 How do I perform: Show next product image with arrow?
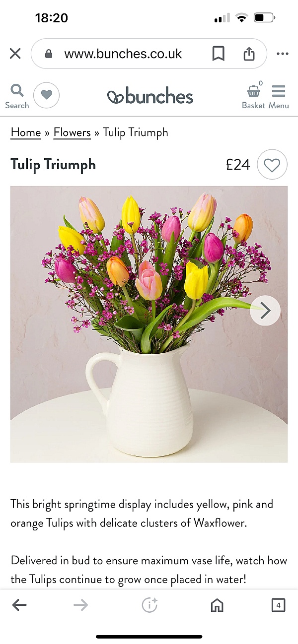coord(265,311)
